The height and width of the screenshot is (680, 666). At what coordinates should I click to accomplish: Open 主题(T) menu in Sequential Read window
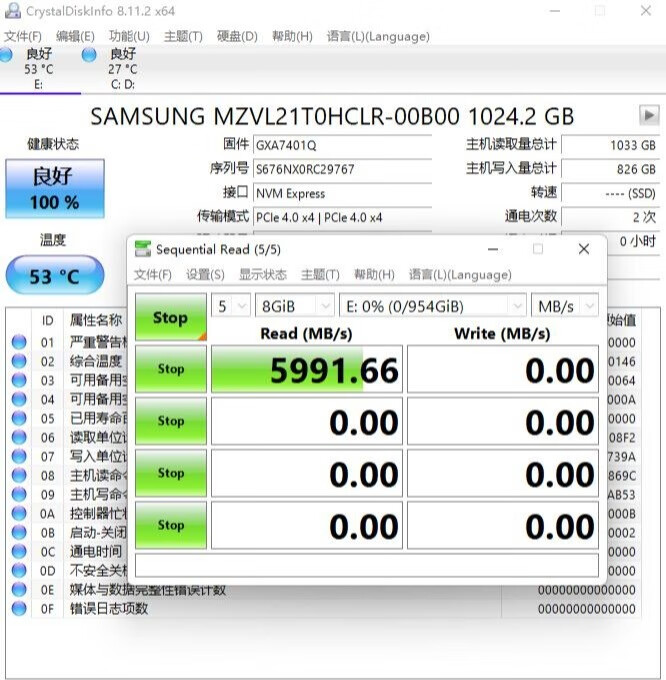(x=320, y=275)
